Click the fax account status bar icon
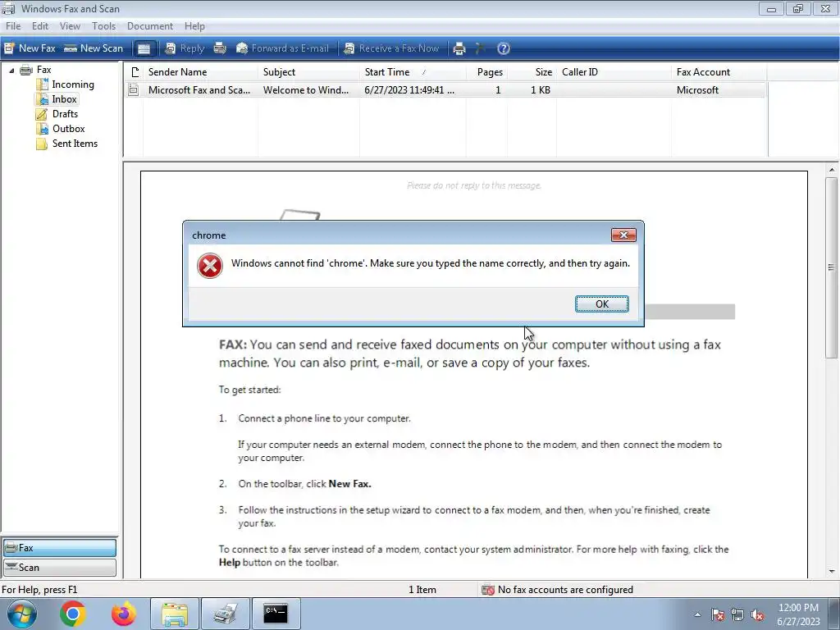840x630 pixels. click(x=487, y=590)
